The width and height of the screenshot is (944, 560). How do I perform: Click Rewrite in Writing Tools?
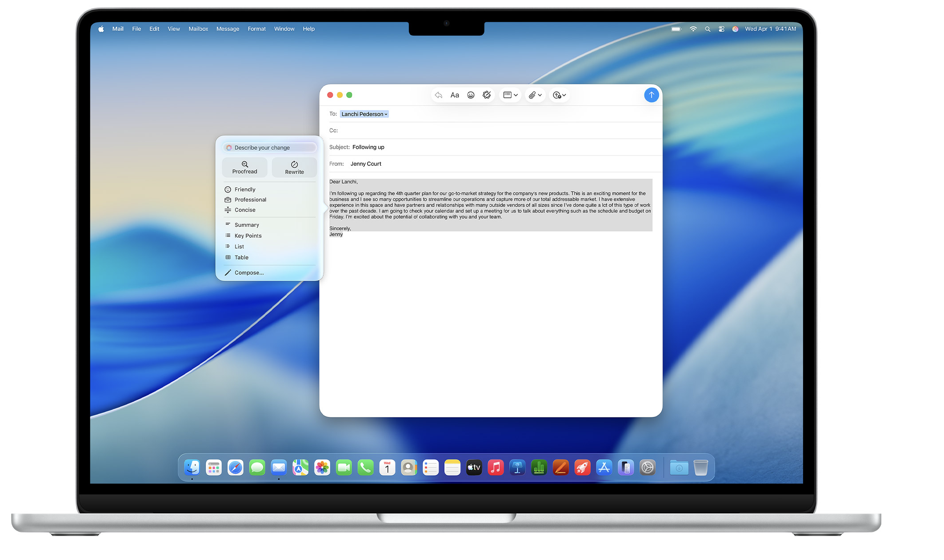coord(294,168)
